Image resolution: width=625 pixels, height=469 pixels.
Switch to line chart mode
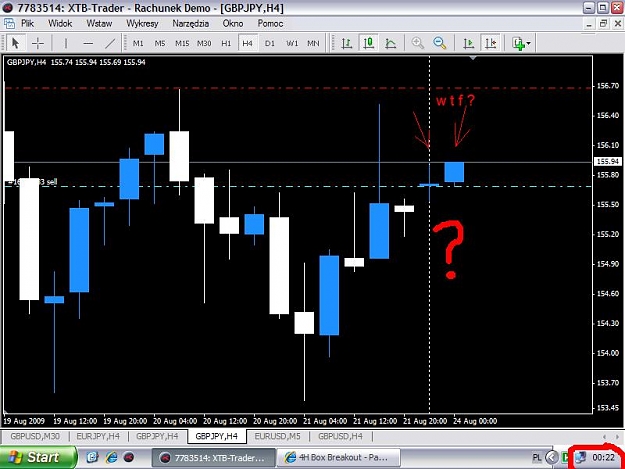click(391, 43)
